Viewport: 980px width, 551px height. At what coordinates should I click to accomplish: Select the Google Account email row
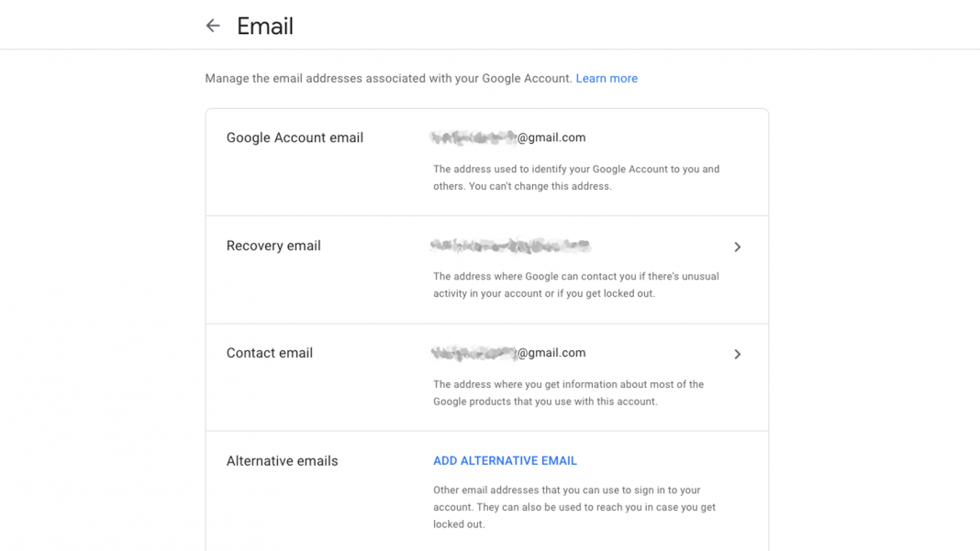click(295, 138)
